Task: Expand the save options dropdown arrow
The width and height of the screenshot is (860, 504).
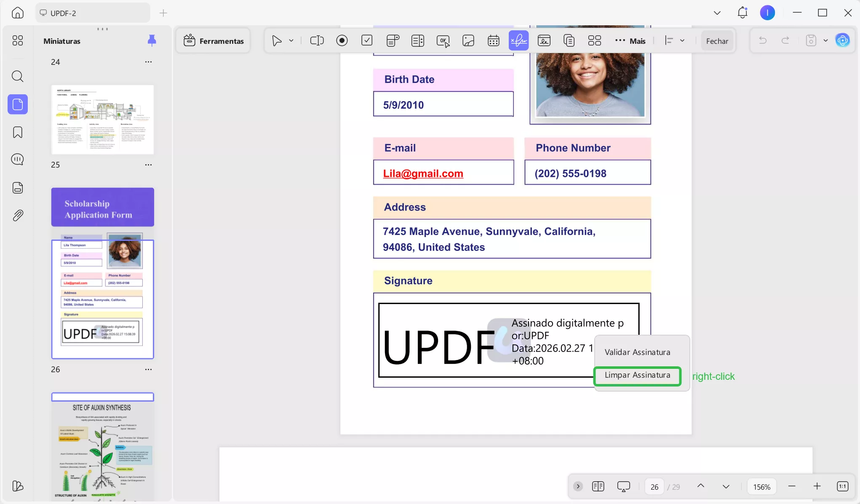Action: 825,41
